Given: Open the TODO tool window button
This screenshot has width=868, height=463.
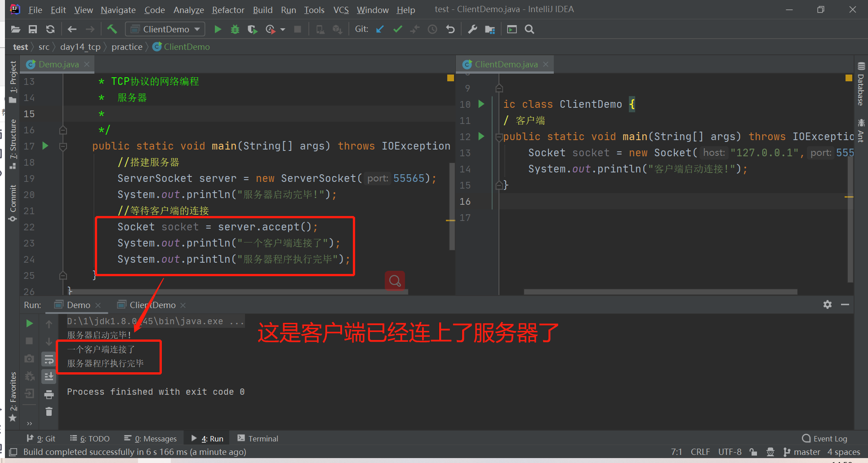Looking at the screenshot, I should point(90,439).
